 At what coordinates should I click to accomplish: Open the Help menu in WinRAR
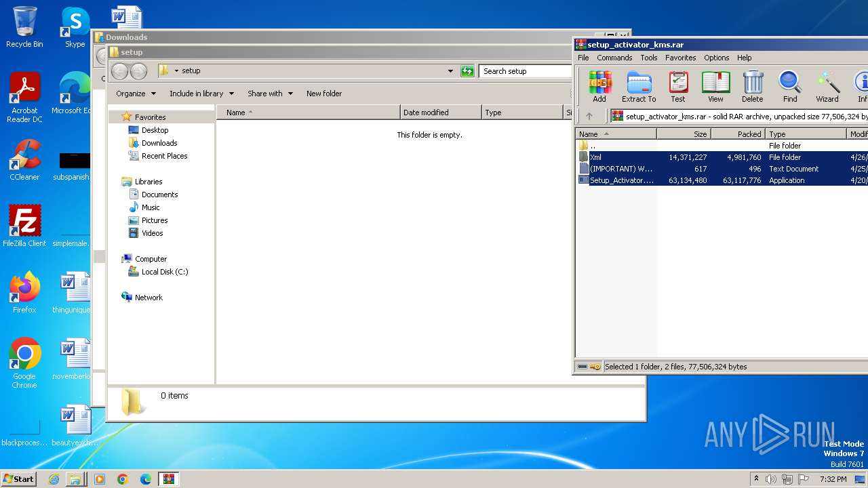click(744, 58)
